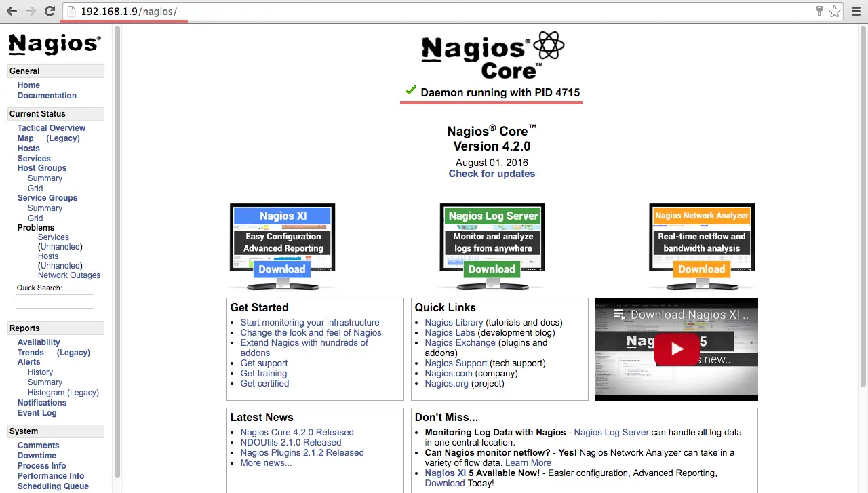This screenshot has width=868, height=493.
Task: Open the status Map link
Action: click(25, 138)
